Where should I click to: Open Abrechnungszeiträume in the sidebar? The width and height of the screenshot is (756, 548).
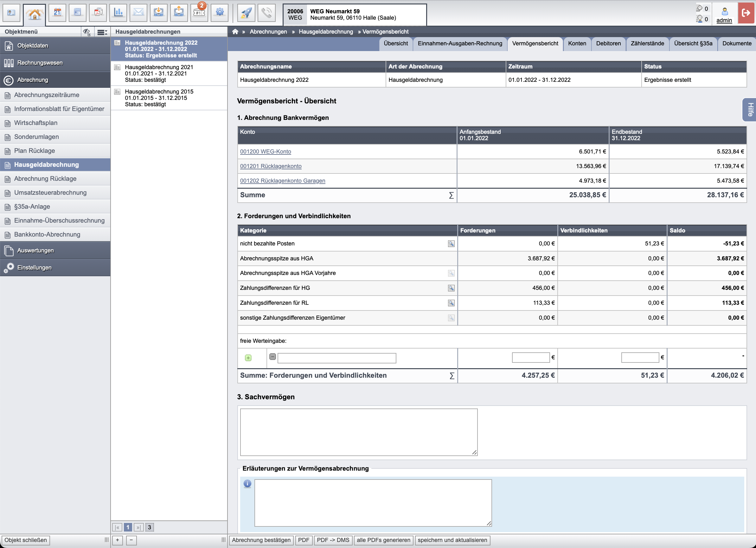(55, 95)
